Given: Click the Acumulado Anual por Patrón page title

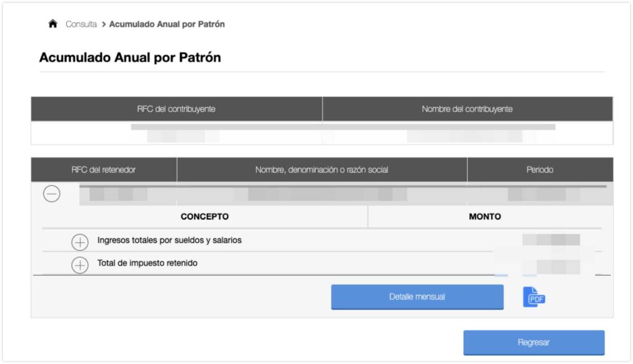Looking at the screenshot, I should [130, 57].
